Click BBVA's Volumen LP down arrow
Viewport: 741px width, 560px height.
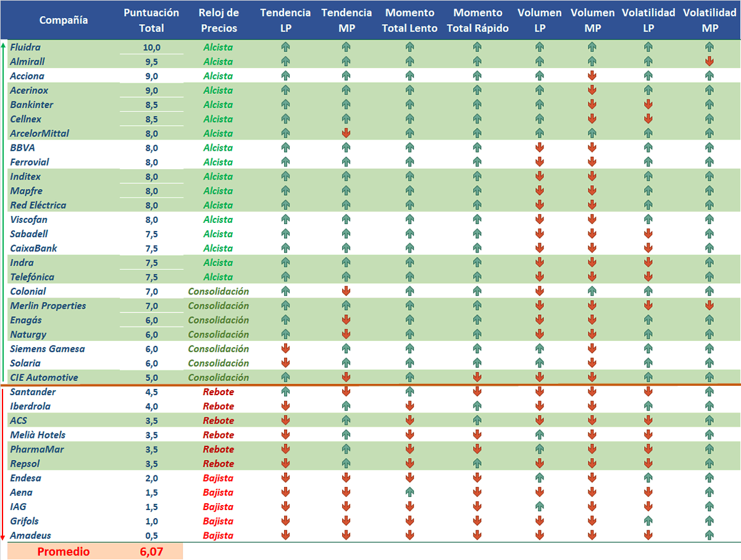point(539,148)
